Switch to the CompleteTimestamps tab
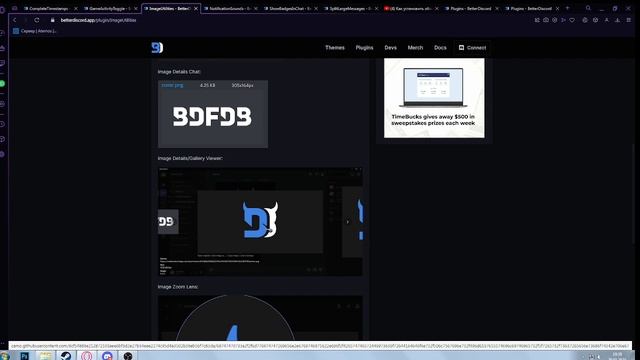 tap(49, 9)
